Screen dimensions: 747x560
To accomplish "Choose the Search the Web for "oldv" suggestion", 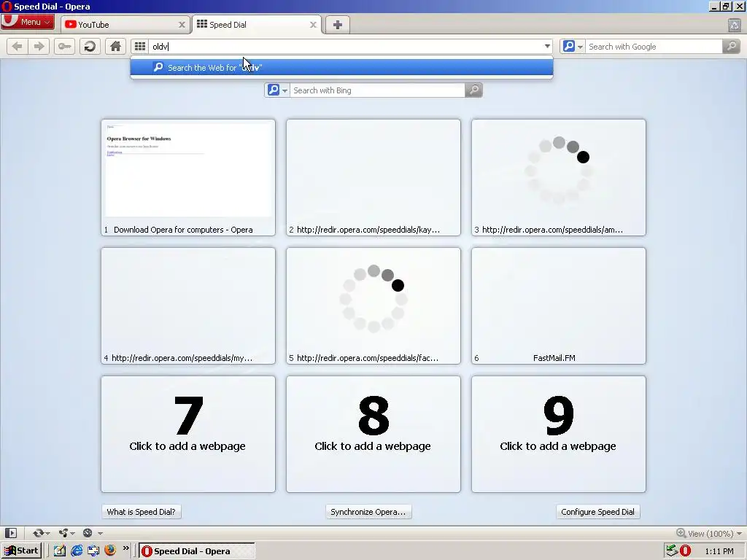I will 341,67.
